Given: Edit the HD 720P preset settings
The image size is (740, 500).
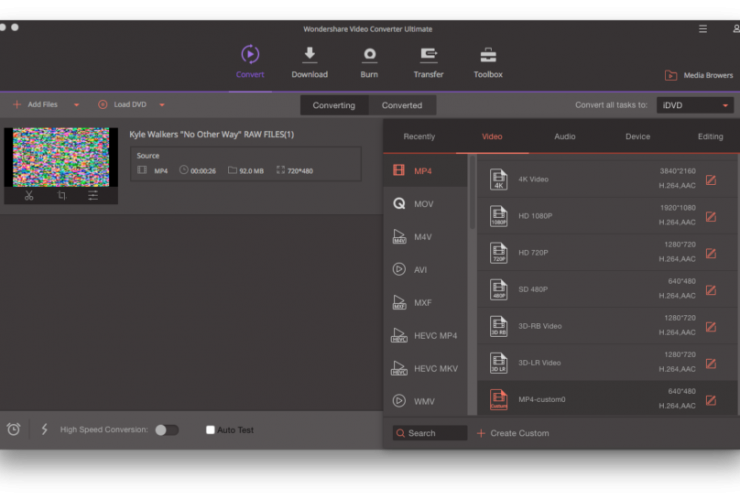Looking at the screenshot, I should (x=711, y=254).
